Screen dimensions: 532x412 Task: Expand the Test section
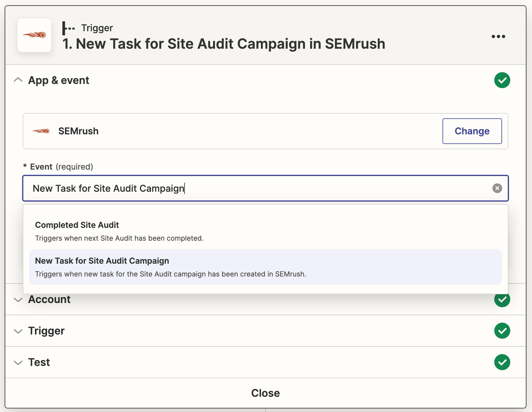click(18, 362)
